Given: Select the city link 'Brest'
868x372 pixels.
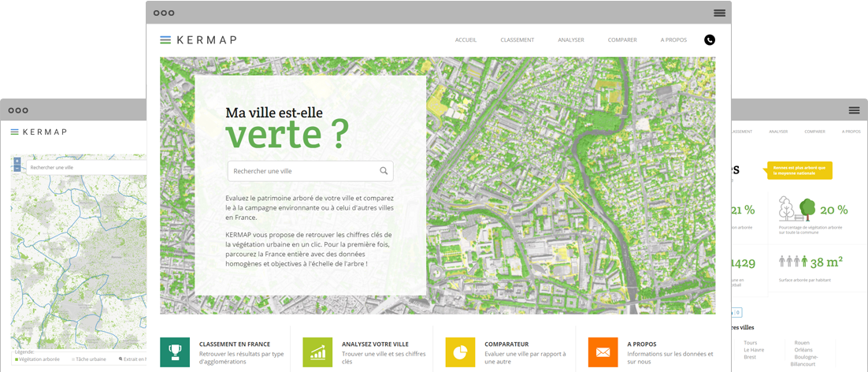Looking at the screenshot, I should pyautogui.click(x=750, y=357).
